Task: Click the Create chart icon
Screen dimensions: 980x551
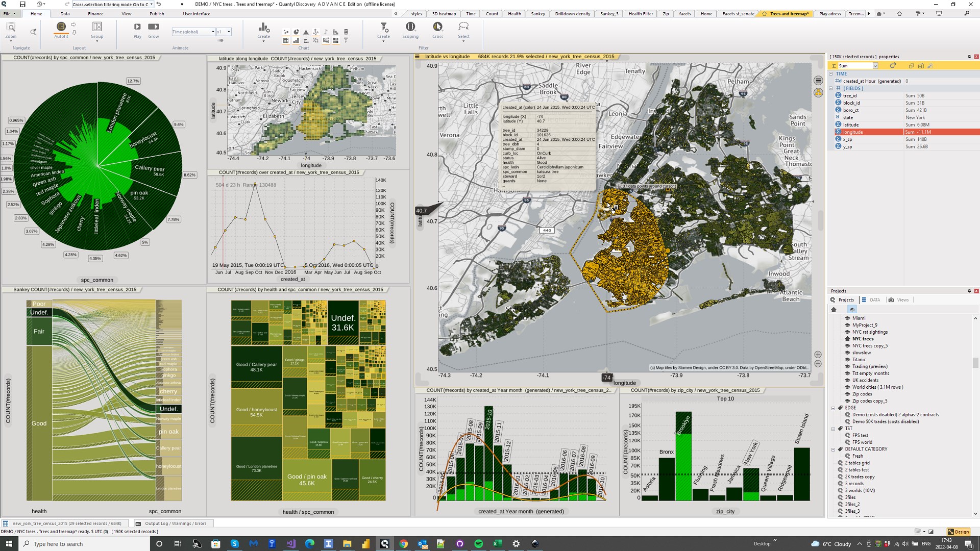Action: pyautogui.click(x=264, y=27)
